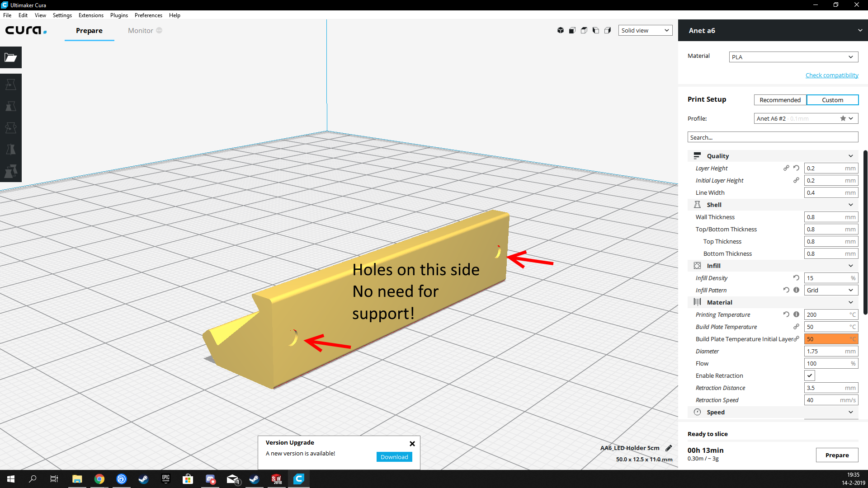Switch camera to 3D isometric view icon
Viewport: 868px width, 488px height.
pyautogui.click(x=561, y=30)
